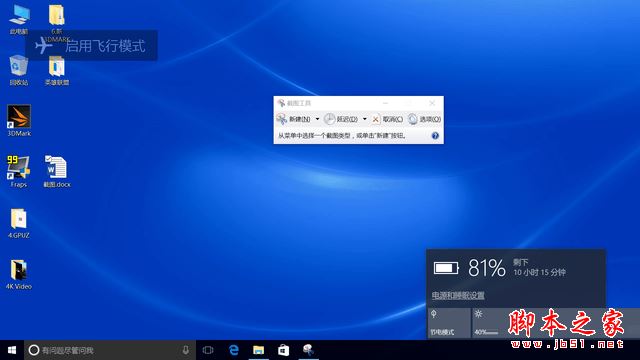Image resolution: width=640 pixels, height=360 pixels.
Task: Click the Cortana microphone icon
Action: [x=186, y=350]
